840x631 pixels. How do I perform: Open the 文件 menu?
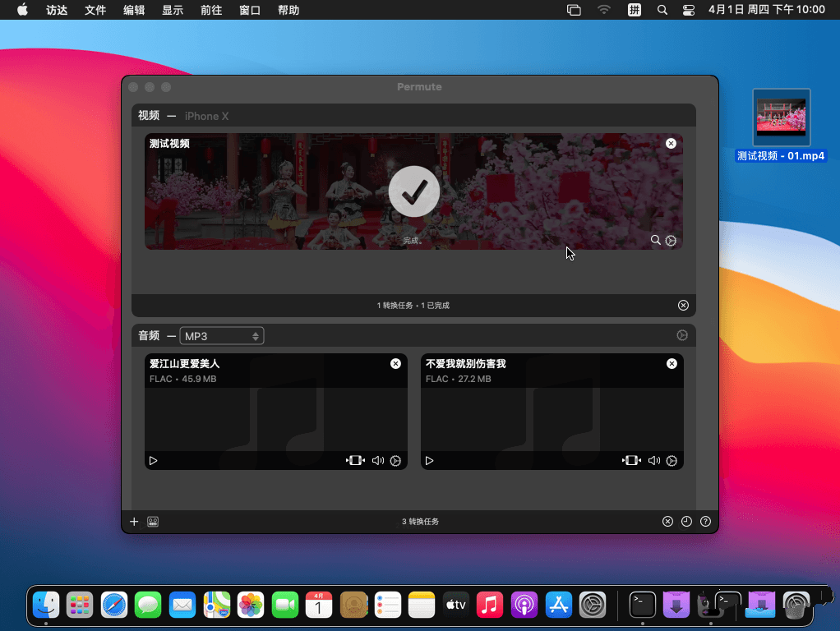click(x=95, y=10)
